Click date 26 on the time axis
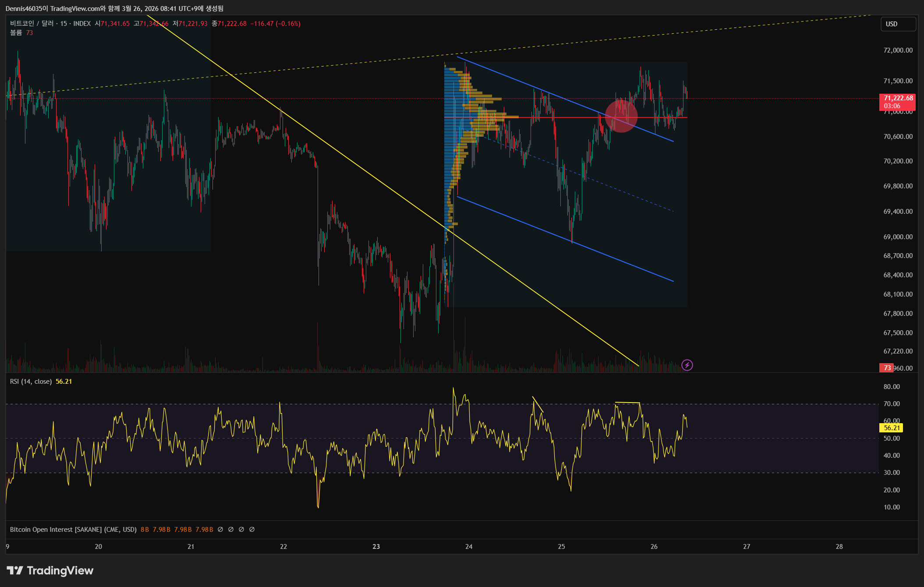This screenshot has width=924, height=587. 654,547
